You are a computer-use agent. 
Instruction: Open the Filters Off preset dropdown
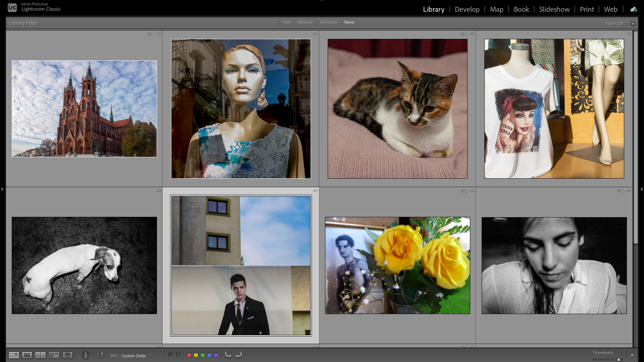pyautogui.click(x=616, y=23)
